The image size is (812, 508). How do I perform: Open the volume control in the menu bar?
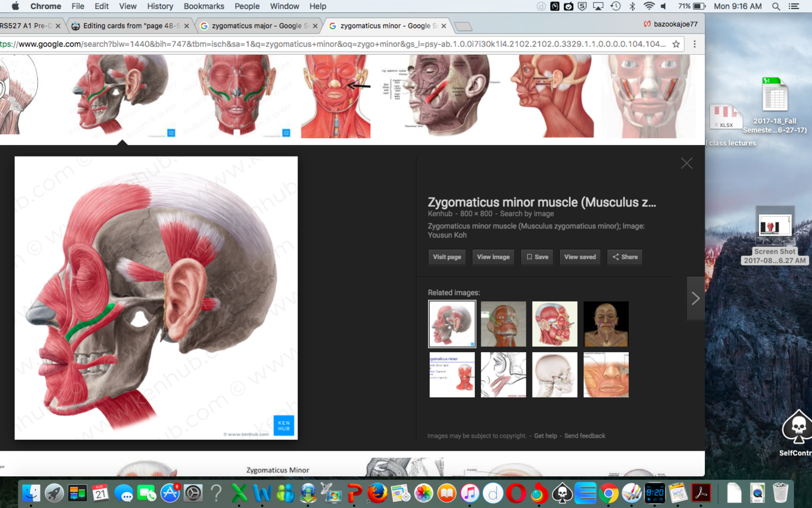click(663, 6)
